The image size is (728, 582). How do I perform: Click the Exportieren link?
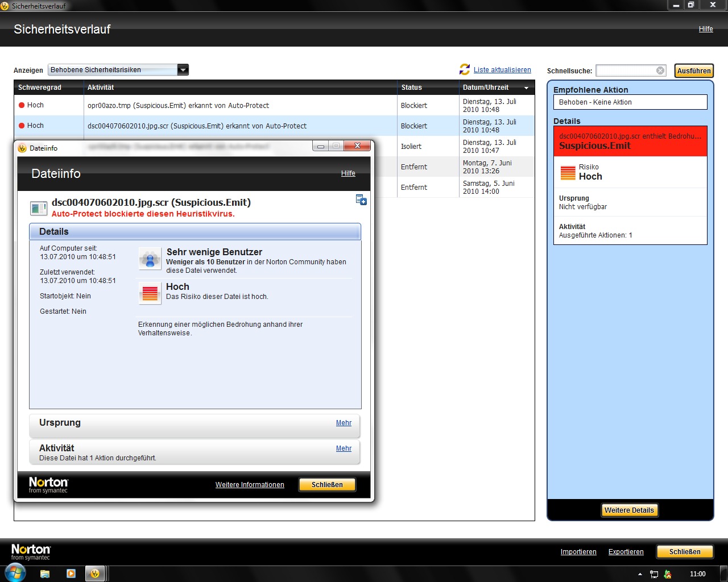(x=626, y=552)
